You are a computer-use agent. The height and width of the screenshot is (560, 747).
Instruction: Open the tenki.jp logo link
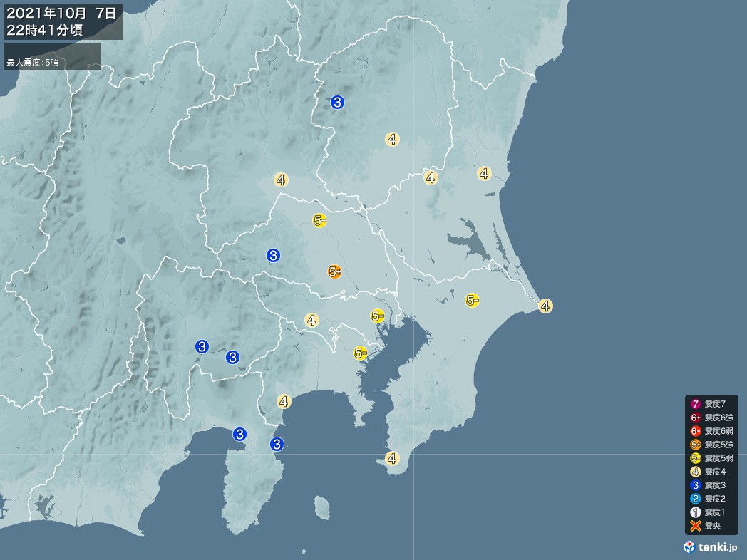tap(709, 546)
